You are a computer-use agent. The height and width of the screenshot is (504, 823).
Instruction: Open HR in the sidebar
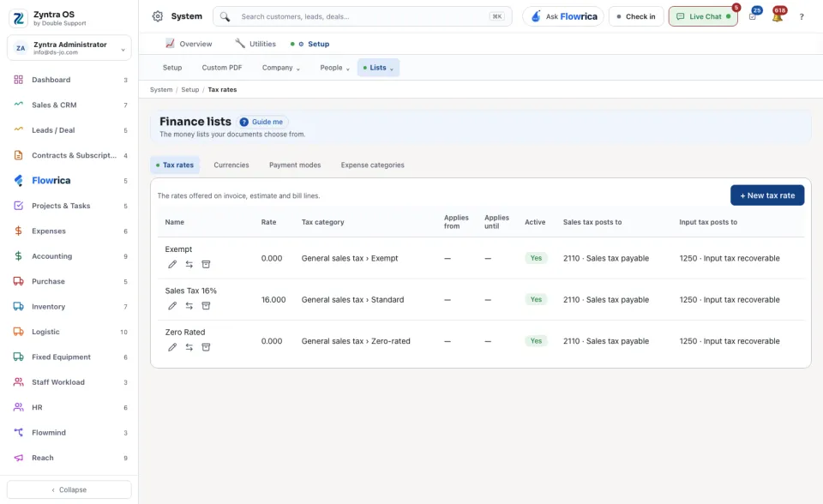coord(69,407)
